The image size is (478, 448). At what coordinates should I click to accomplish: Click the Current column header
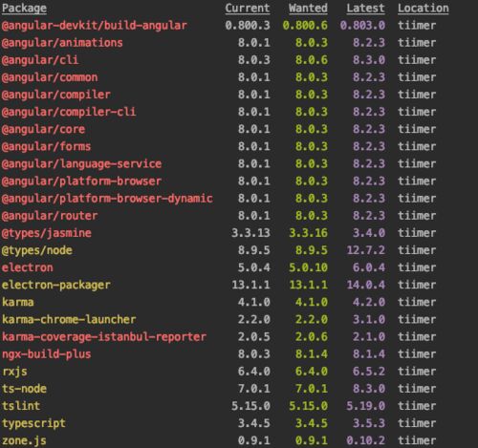coord(248,9)
